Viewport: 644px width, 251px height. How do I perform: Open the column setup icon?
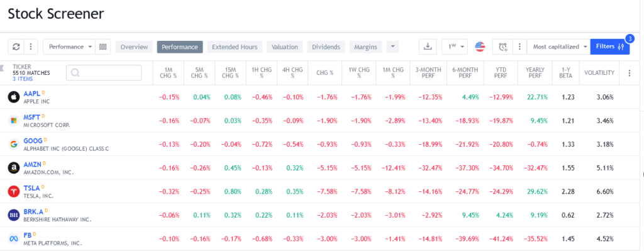pyautogui.click(x=103, y=47)
